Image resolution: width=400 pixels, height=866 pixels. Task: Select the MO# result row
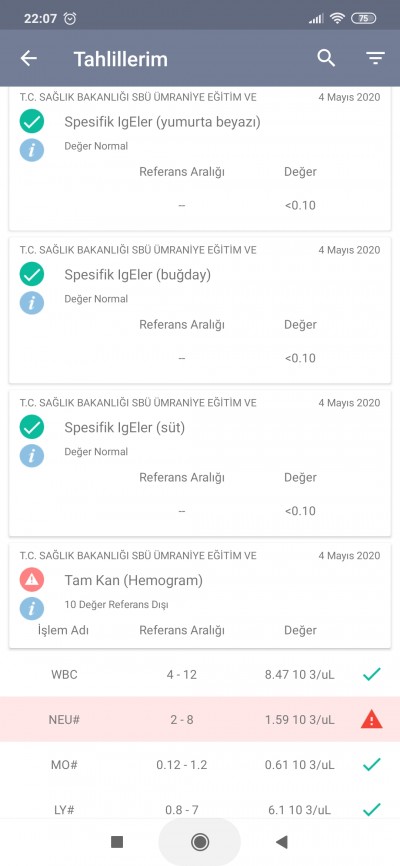(x=200, y=765)
